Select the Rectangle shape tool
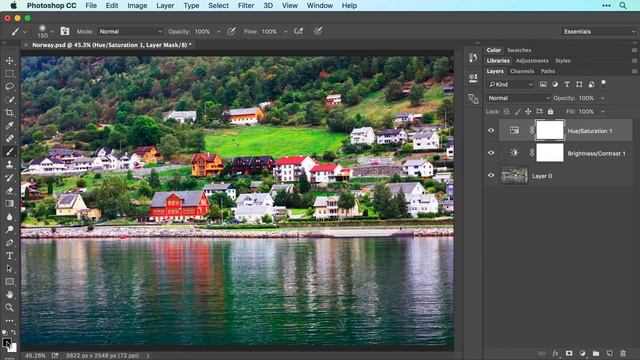The height and width of the screenshot is (360, 640). tap(9, 282)
